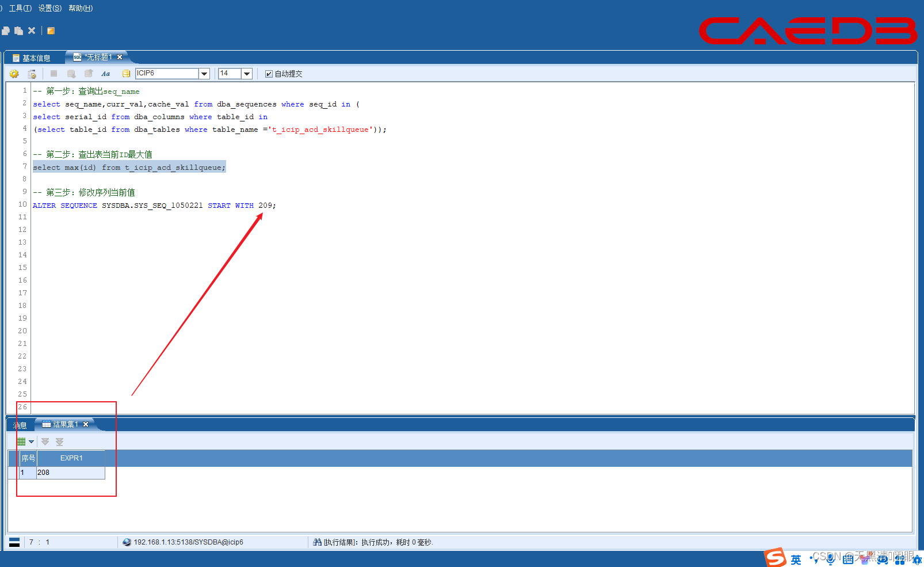Toggle the 自动提交 checkbox
The image size is (924, 567).
(269, 74)
